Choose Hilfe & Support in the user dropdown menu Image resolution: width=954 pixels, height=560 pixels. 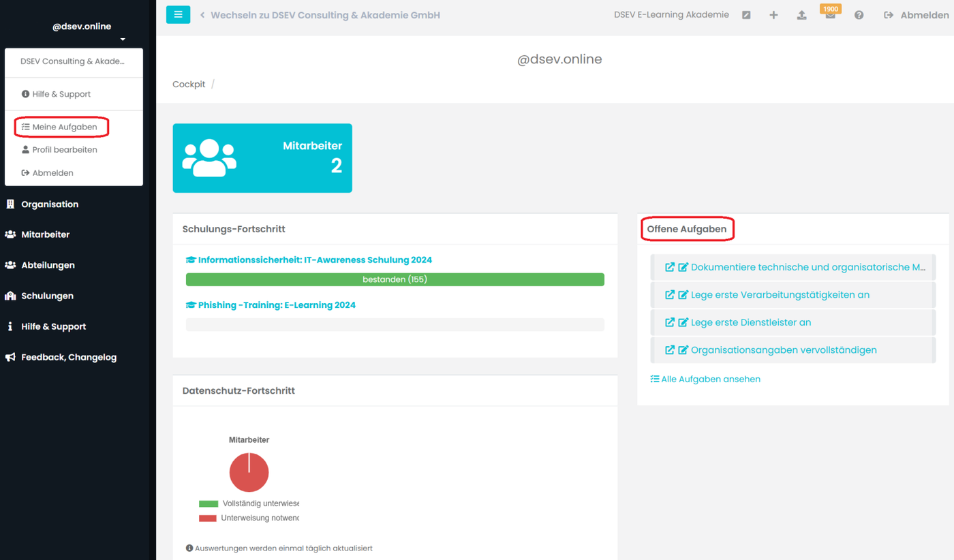pos(56,94)
